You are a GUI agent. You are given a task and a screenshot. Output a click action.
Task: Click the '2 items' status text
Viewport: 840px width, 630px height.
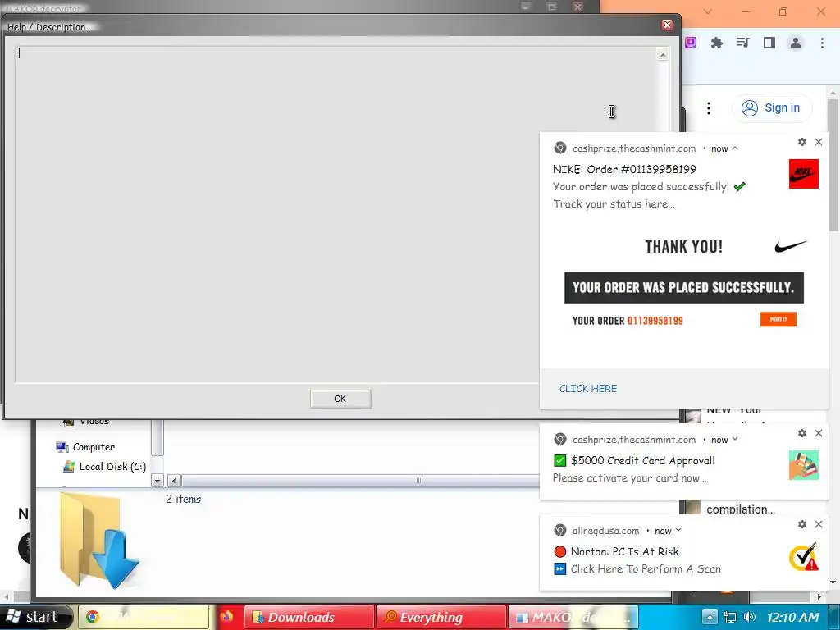(183, 500)
